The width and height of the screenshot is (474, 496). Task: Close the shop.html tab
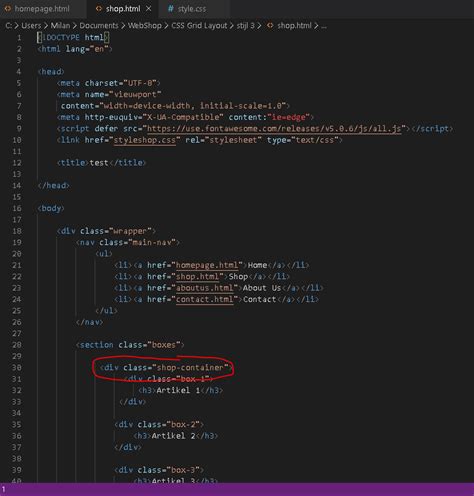[149, 9]
